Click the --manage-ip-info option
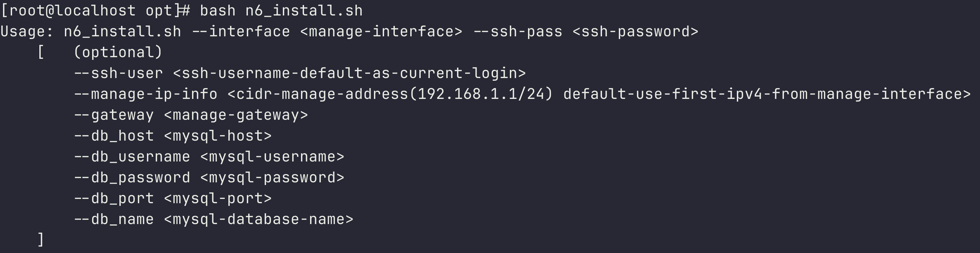 coord(145,94)
